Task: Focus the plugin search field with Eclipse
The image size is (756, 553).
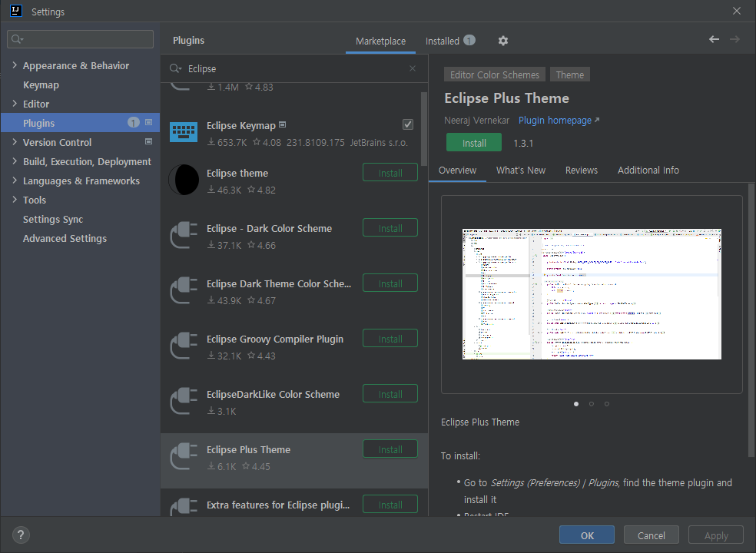Action: pos(294,68)
